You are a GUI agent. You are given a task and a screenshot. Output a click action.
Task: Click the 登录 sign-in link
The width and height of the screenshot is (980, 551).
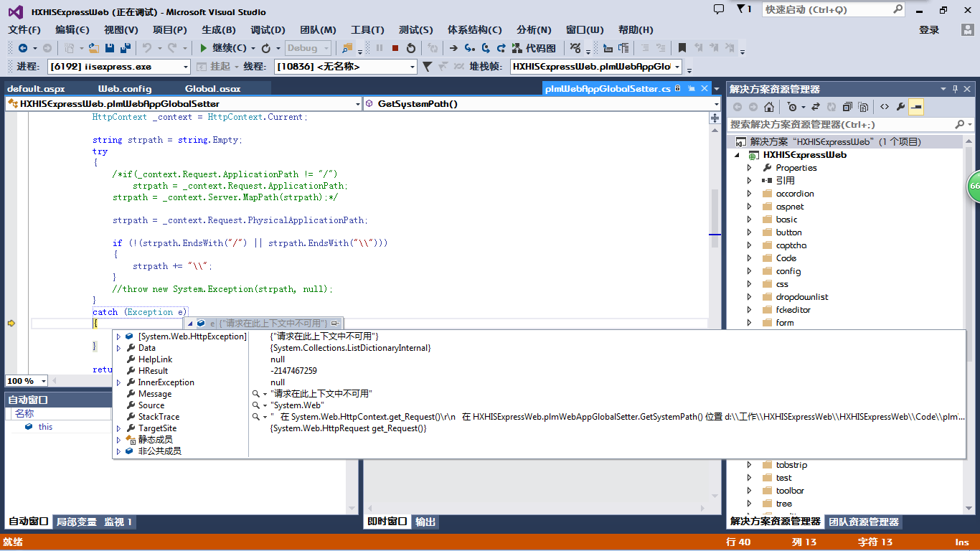(929, 29)
